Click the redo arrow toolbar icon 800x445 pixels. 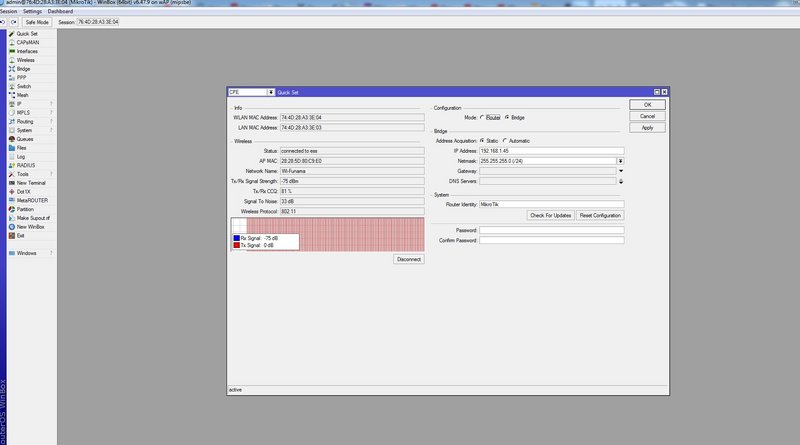[14, 22]
